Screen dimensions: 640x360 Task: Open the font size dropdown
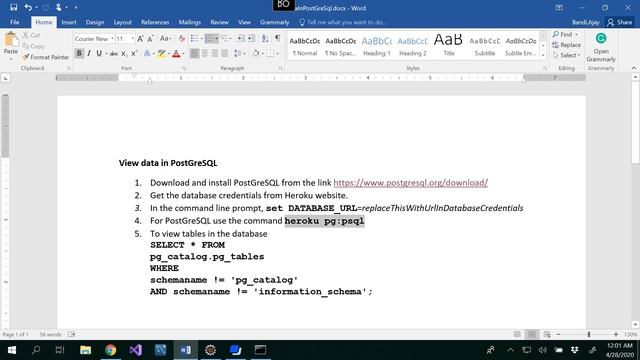click(133, 39)
